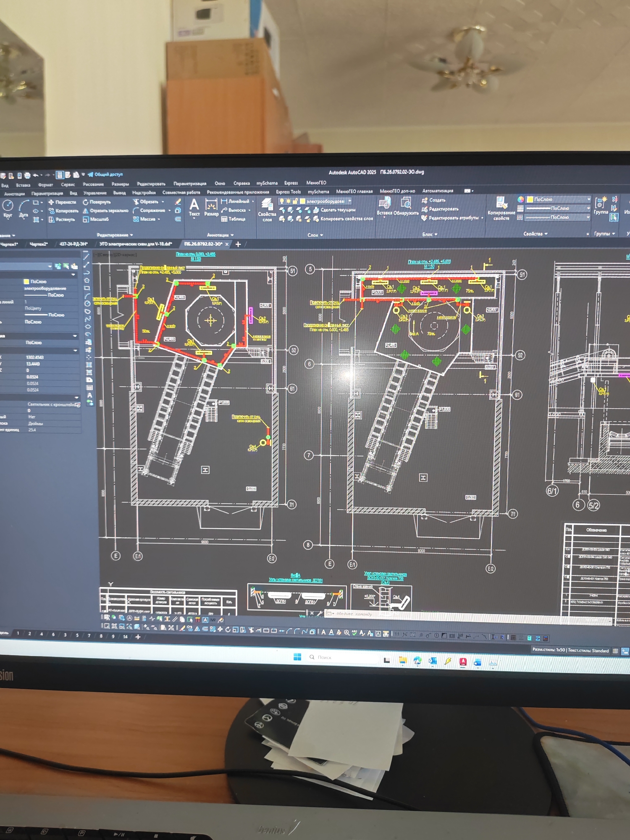The image size is (630, 840).
Task: Open Свойства слоя layer properties
Action: pyautogui.click(x=267, y=209)
